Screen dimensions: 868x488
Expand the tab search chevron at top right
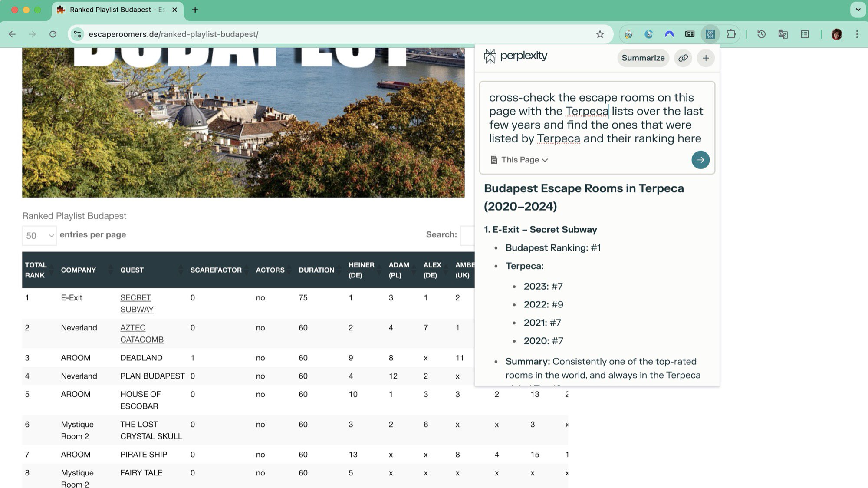pos(858,10)
